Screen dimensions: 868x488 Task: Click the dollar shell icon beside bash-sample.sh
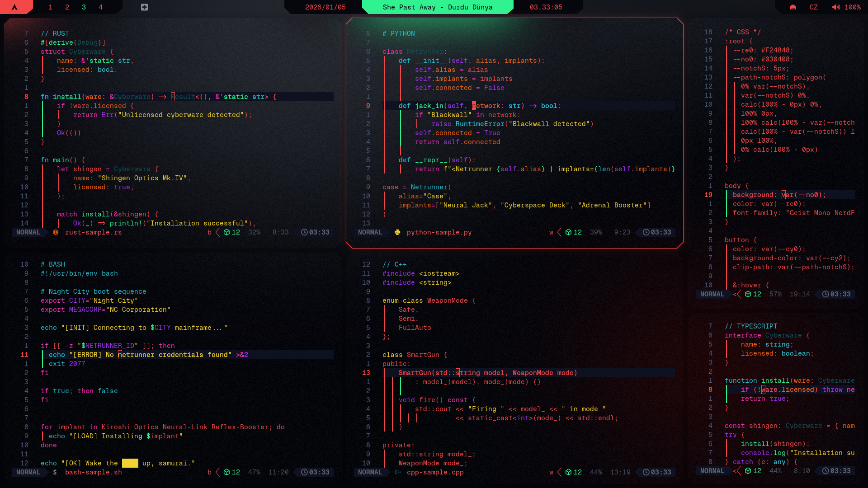[x=55, y=472]
